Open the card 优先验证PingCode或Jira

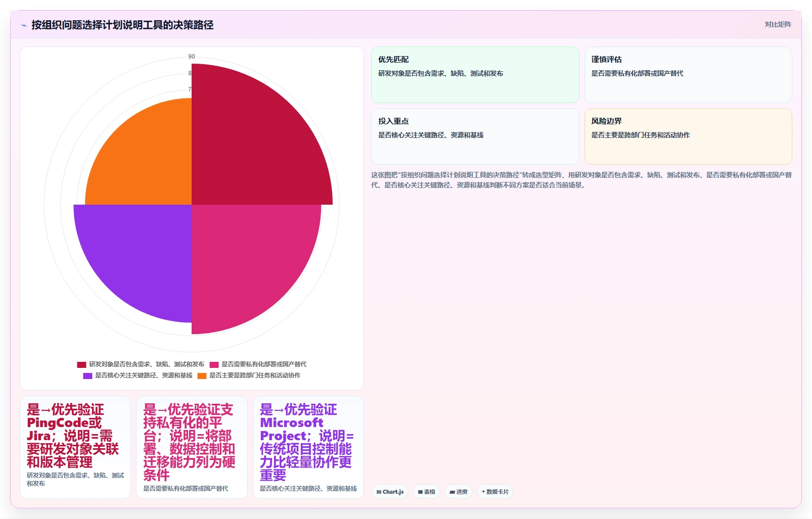(x=75, y=447)
